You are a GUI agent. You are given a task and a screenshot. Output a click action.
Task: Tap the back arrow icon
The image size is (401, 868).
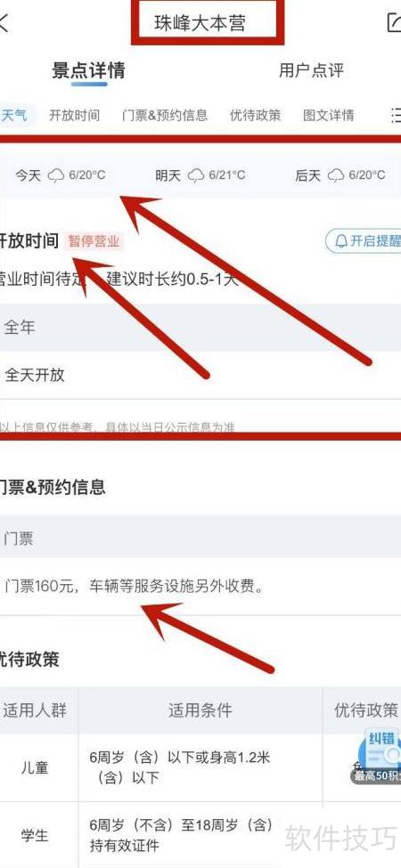4,23
